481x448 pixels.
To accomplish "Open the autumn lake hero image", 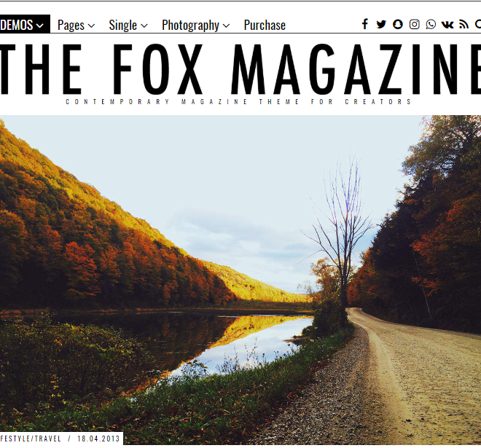I will tap(240, 280).
